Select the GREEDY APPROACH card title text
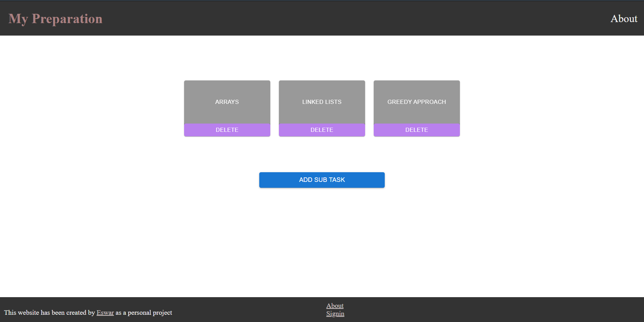The width and height of the screenshot is (644, 322). click(x=416, y=102)
